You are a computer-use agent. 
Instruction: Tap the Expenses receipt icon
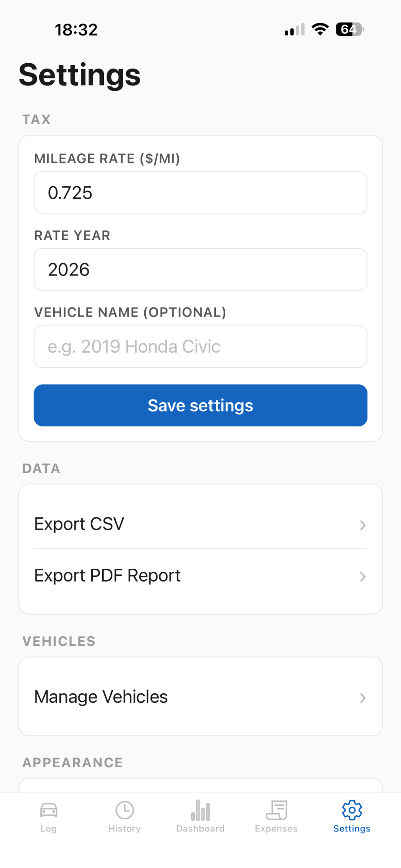(276, 810)
